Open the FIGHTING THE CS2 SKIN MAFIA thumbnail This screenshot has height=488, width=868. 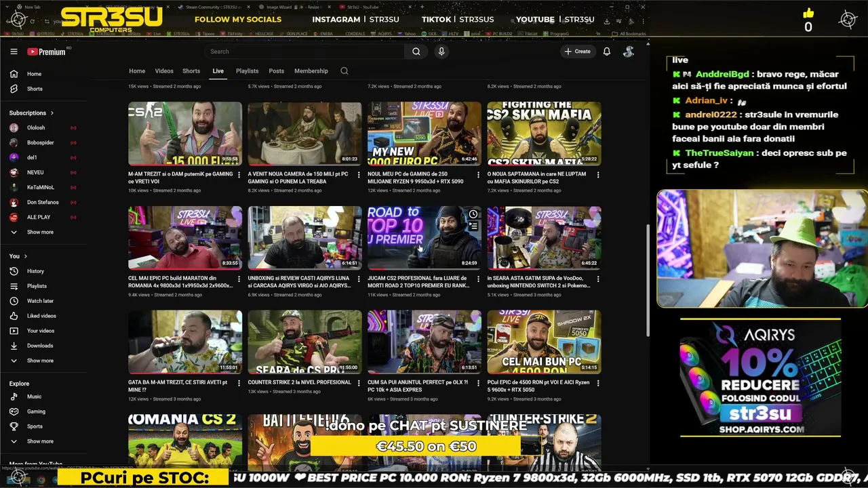point(544,134)
